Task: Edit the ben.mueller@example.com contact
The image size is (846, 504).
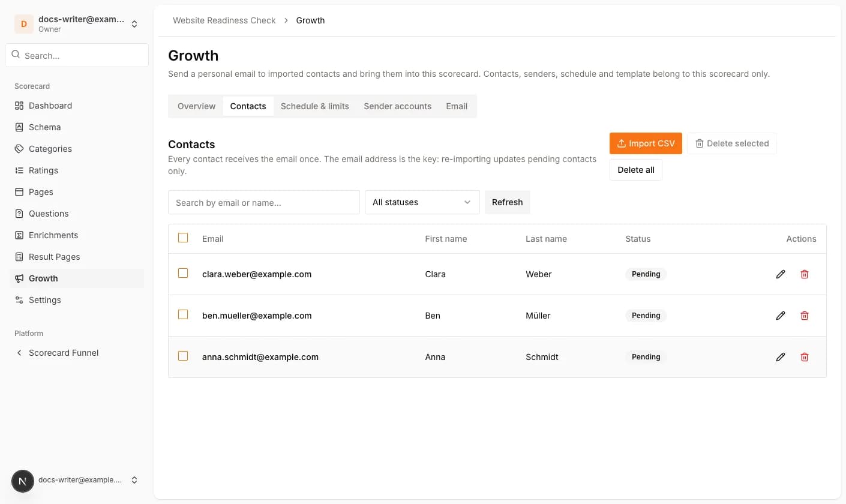Action: (x=781, y=316)
